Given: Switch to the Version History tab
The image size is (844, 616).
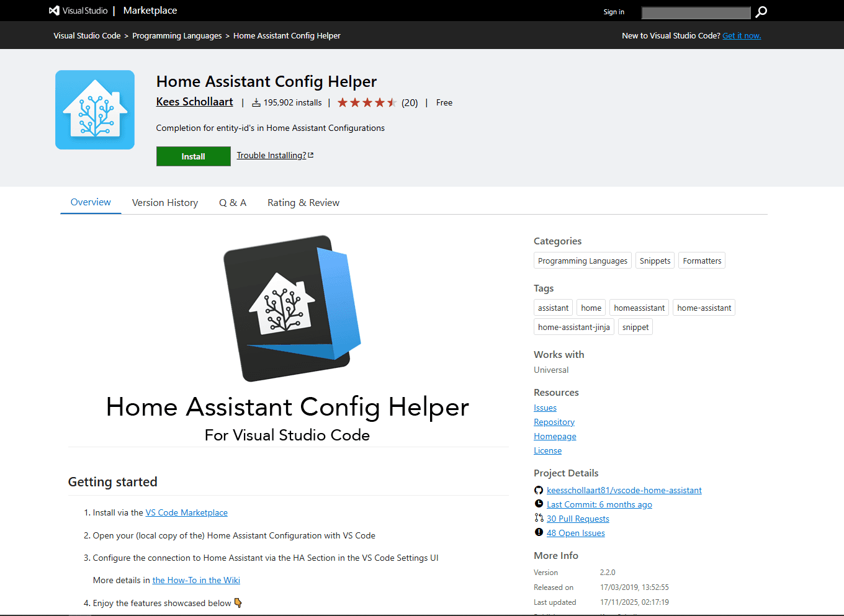Looking at the screenshot, I should 165,203.
